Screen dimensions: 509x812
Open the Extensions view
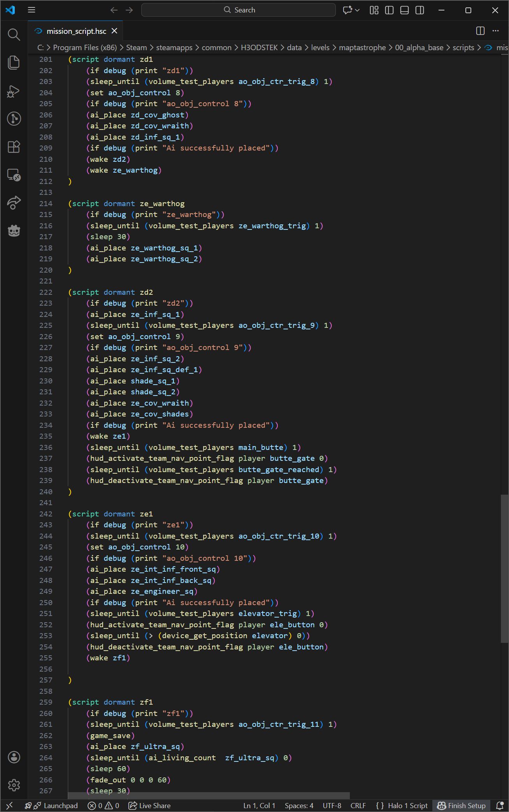pos(14,147)
